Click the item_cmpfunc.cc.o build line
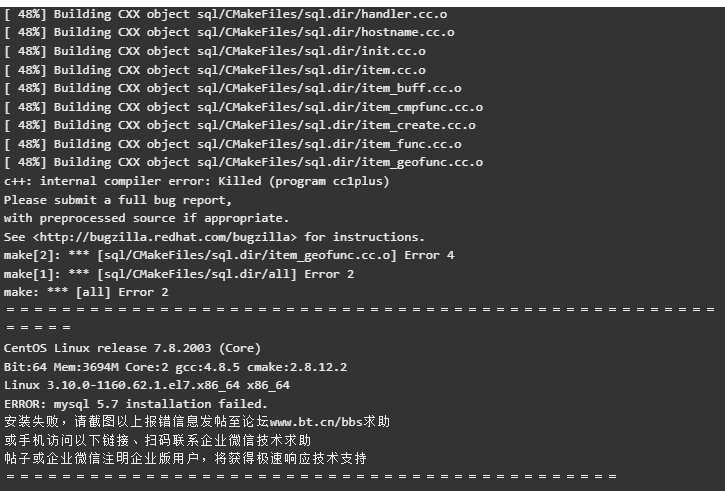The height and width of the screenshot is (491, 725). [x=243, y=107]
